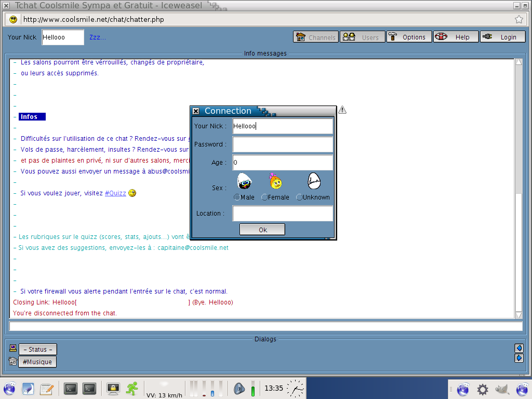This screenshot has width=532, height=399.
Task: Click the Female chick icon with bow
Action: 275,181
